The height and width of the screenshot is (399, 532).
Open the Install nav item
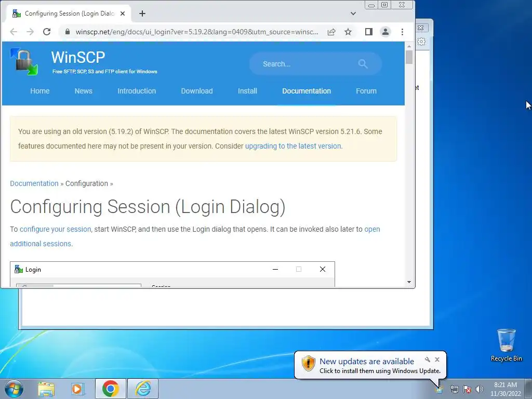tap(247, 91)
